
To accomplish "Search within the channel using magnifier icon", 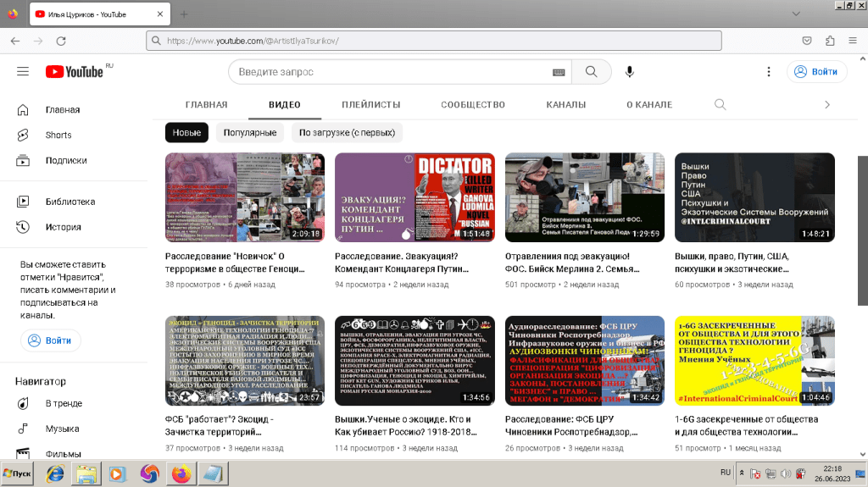I will pos(720,104).
